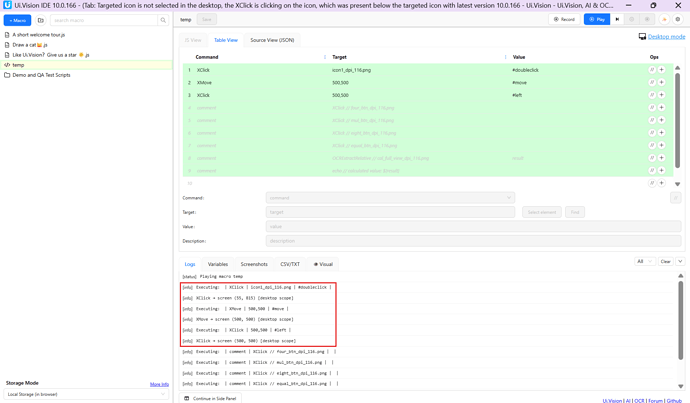
Task: Add command at empty row 10 plus icon
Action: point(661,183)
